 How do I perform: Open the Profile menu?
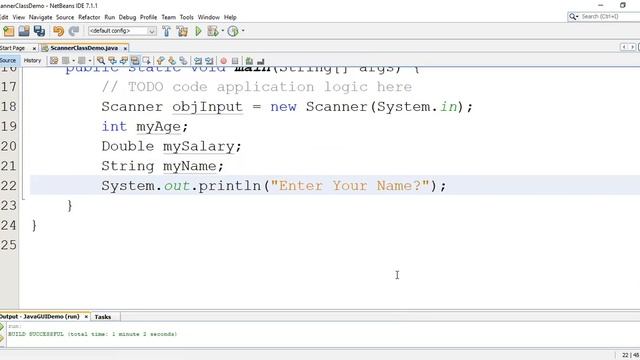pyautogui.click(x=148, y=17)
